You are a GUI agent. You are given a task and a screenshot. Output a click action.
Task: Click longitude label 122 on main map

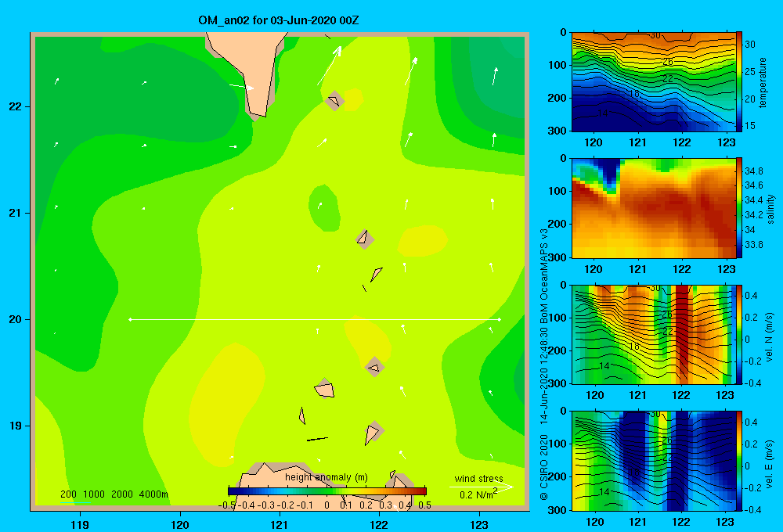click(379, 524)
